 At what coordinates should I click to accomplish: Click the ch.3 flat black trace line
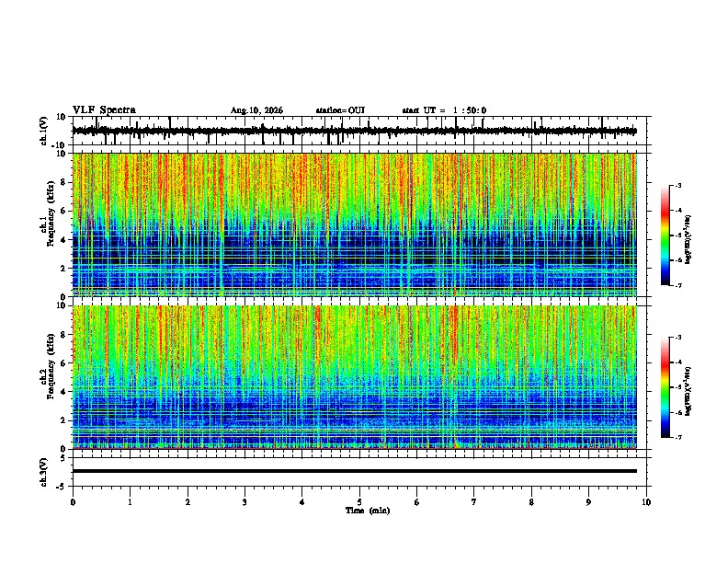354,471
